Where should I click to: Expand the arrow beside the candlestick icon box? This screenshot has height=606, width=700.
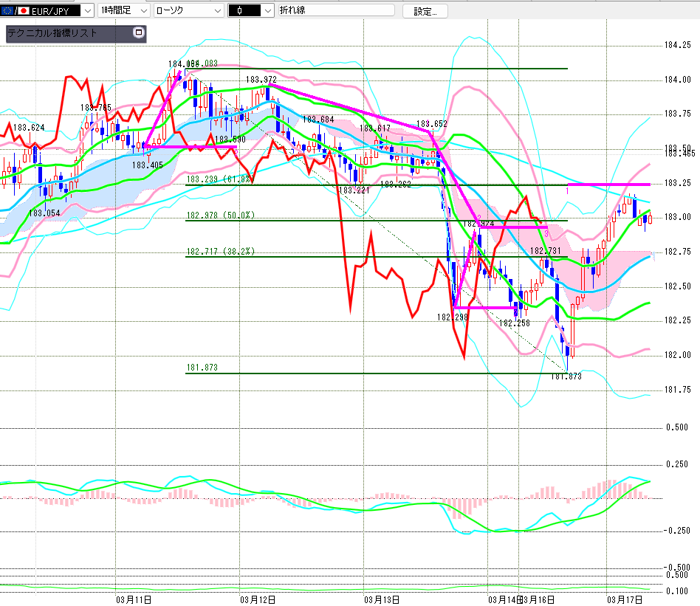click(267, 11)
